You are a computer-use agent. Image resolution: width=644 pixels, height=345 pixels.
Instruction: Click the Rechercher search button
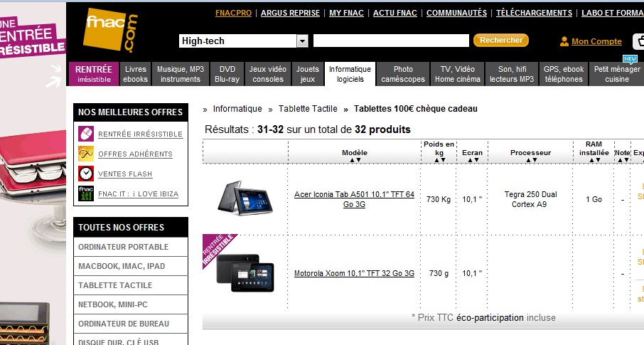500,41
